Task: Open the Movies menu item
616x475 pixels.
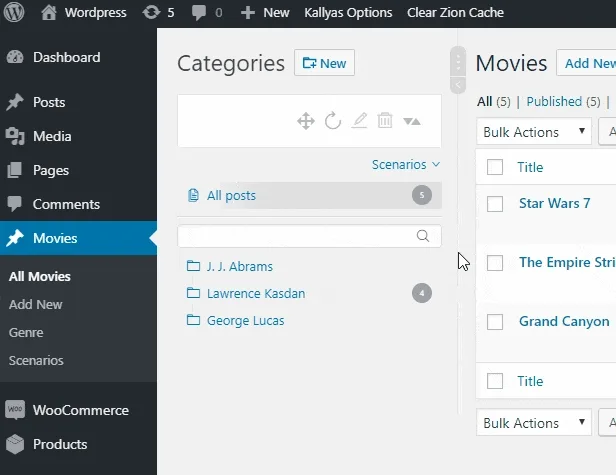Action: click(x=78, y=238)
